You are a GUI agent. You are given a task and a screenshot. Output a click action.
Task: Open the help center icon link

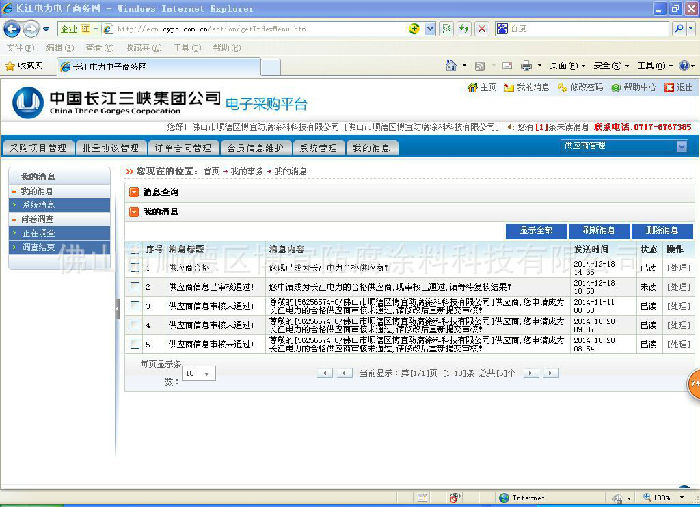coord(616,88)
